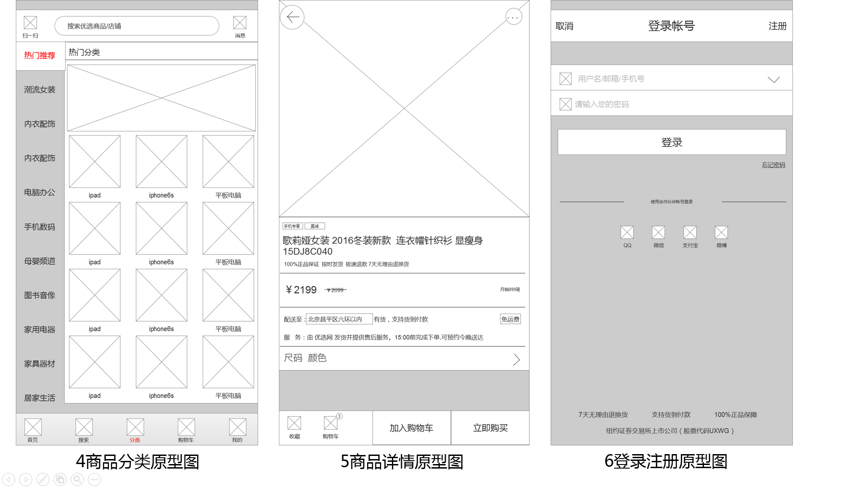
Task: Click the slideshow zoom magnifier icon
Action: coord(77,479)
